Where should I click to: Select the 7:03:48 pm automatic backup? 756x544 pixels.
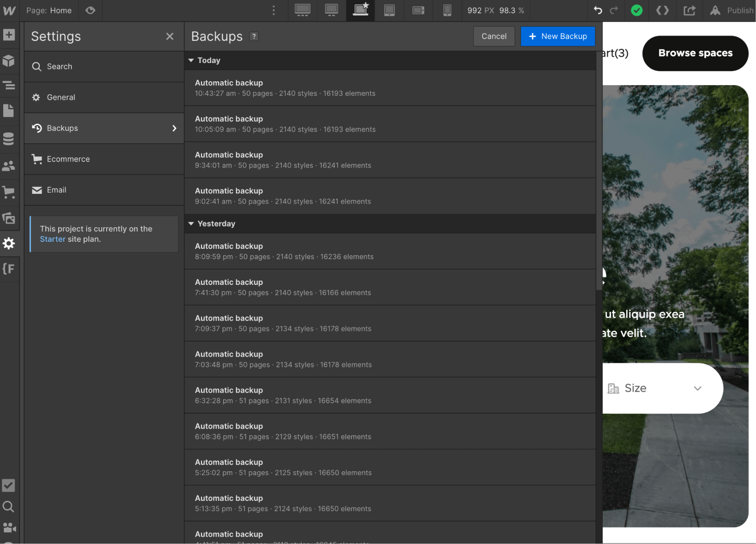[x=390, y=359]
